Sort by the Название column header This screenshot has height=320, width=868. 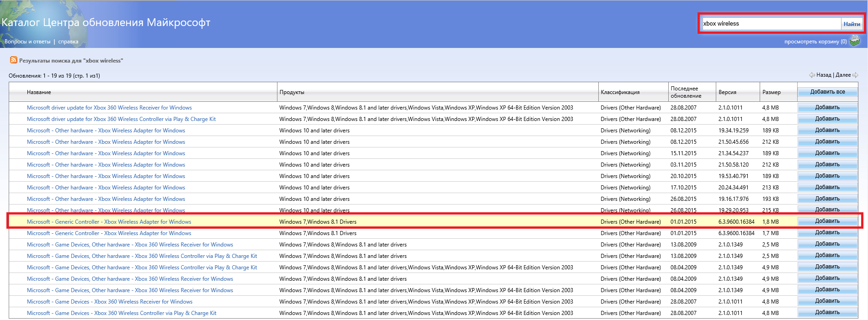click(x=39, y=92)
